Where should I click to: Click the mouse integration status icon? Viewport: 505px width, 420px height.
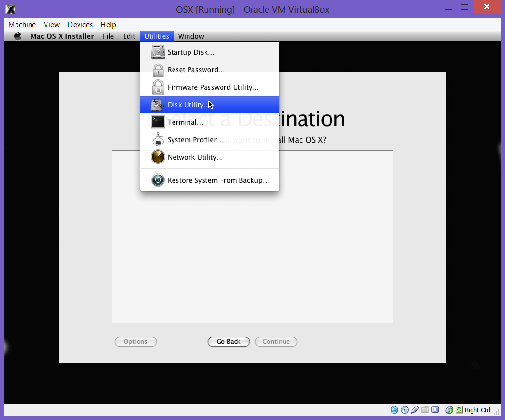(449, 410)
